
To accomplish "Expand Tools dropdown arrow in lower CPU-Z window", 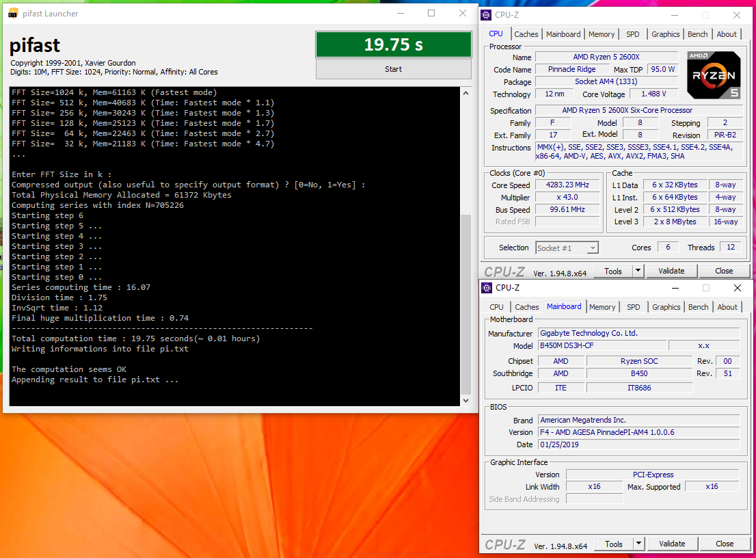I will click(x=638, y=544).
